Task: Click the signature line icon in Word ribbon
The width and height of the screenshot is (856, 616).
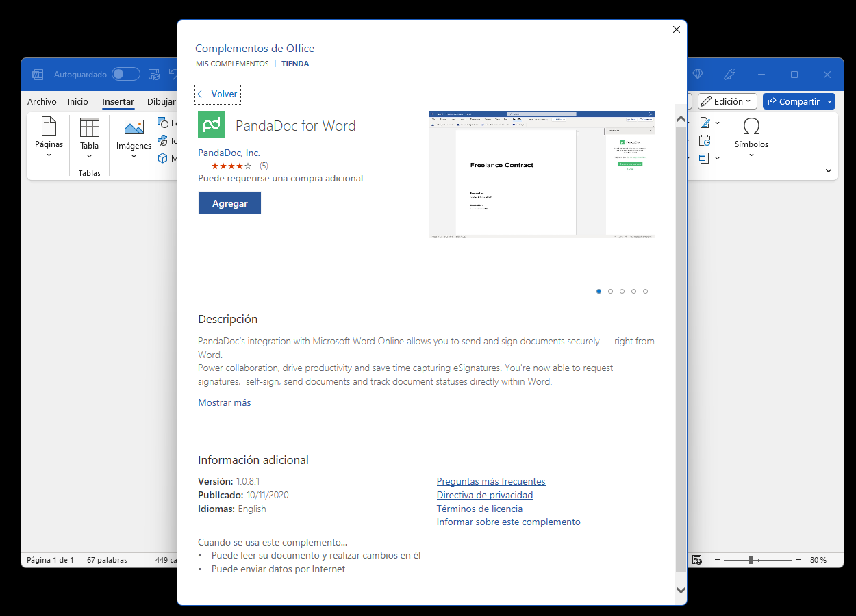Action: [x=705, y=123]
